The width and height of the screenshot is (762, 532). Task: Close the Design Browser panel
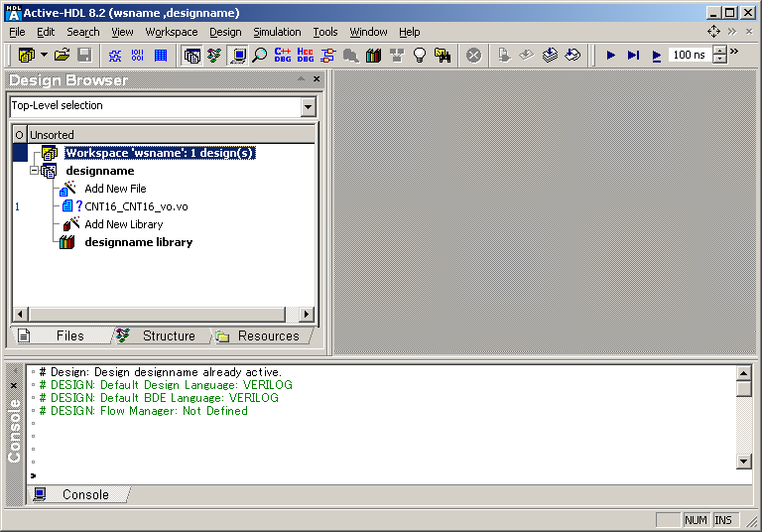[317, 78]
